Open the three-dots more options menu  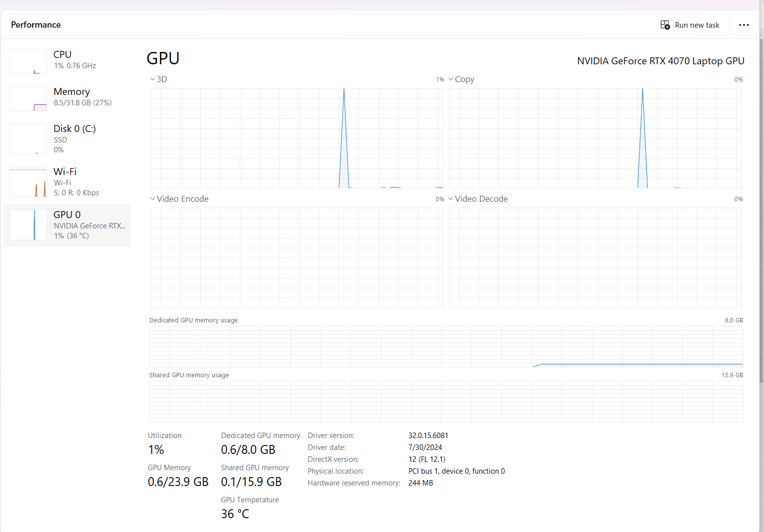tap(744, 25)
